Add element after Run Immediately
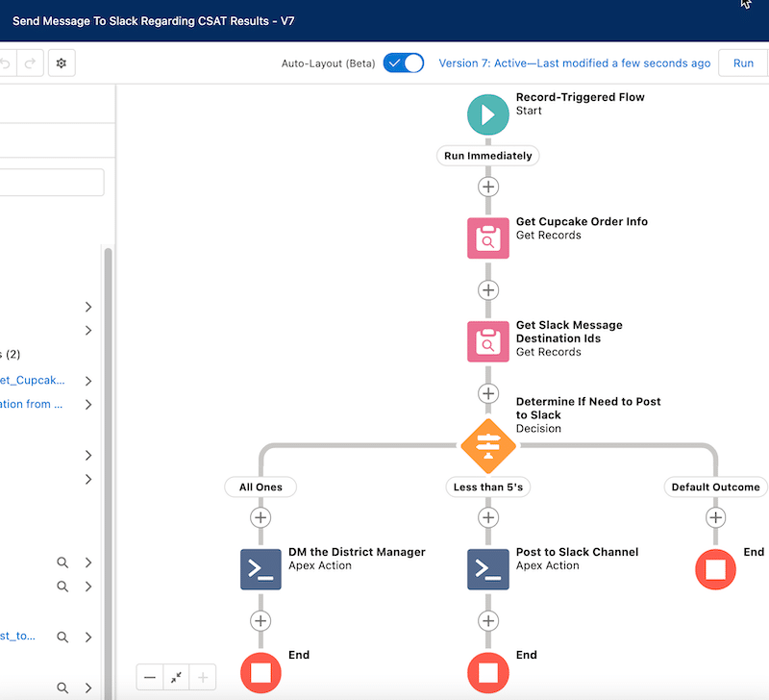The width and height of the screenshot is (769, 700). [x=488, y=187]
